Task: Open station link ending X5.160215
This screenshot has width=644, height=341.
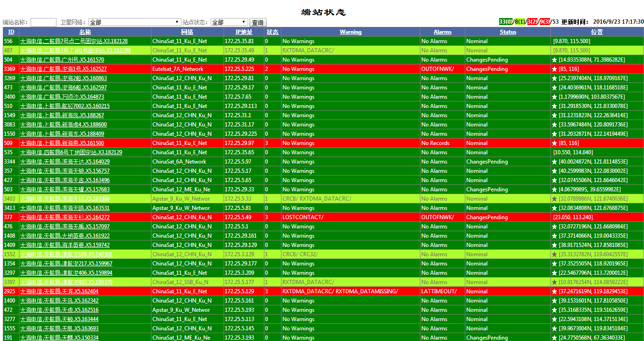Action: click(65, 106)
